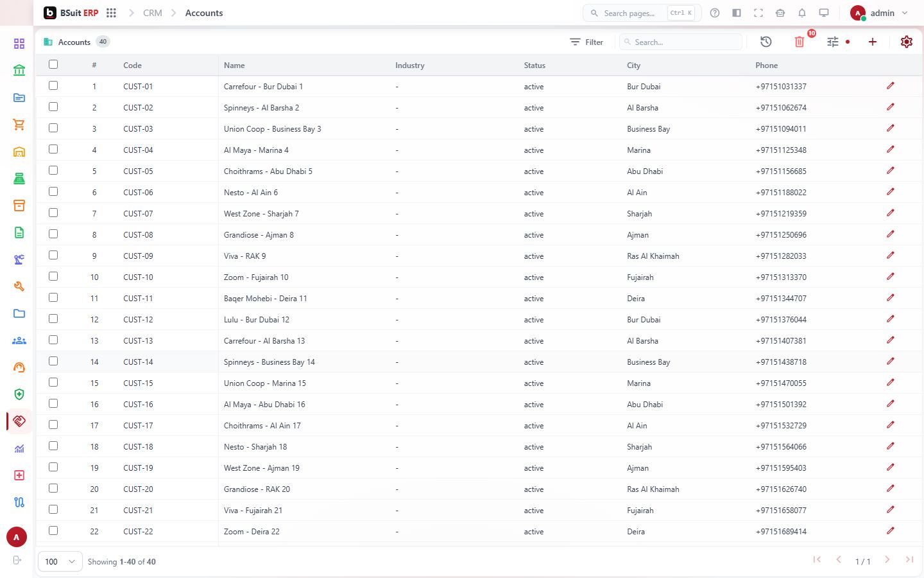Image resolution: width=924 pixels, height=578 pixels.
Task: Sort by the Status column header
Action: click(535, 66)
